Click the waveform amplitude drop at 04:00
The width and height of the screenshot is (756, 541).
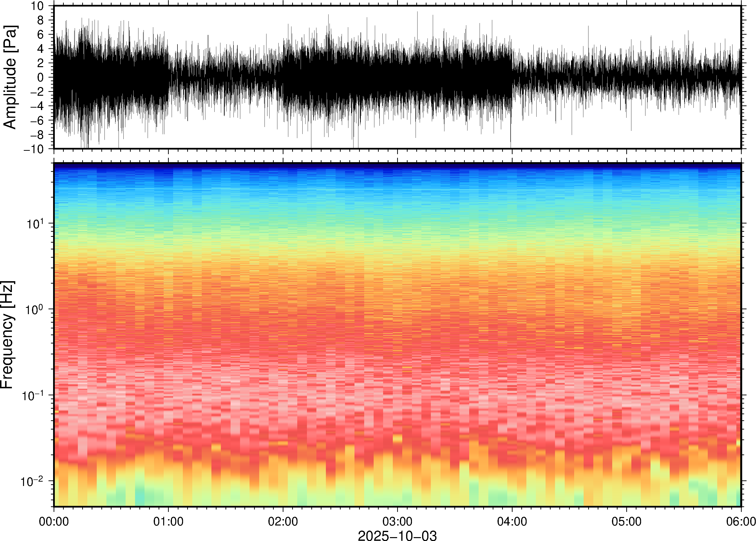[512, 77]
